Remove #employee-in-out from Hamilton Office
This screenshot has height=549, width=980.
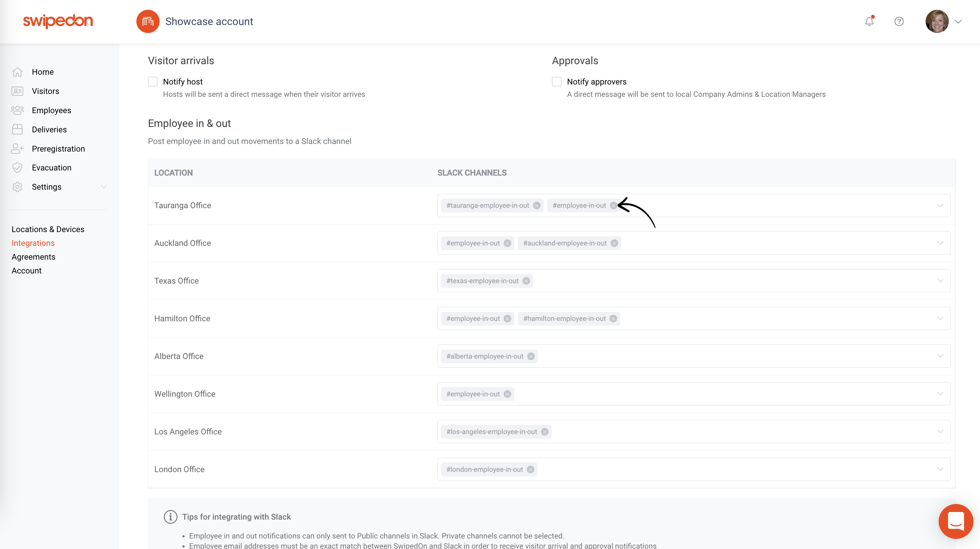click(x=507, y=318)
